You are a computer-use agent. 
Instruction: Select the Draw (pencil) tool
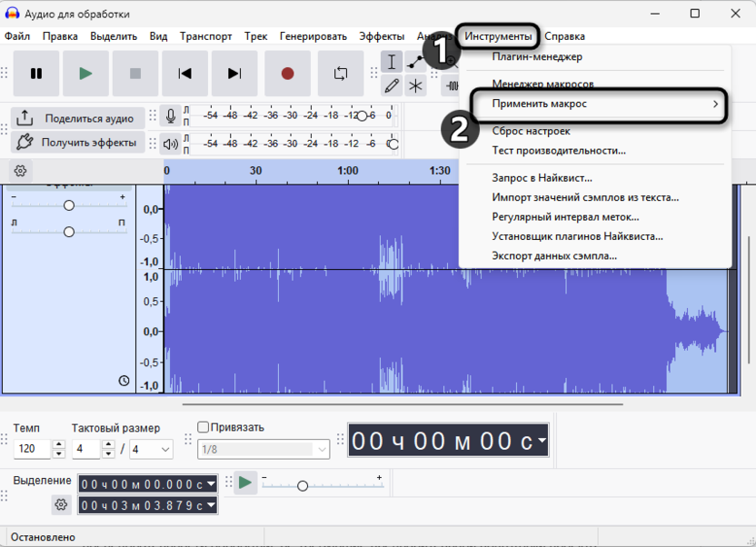coord(393,86)
